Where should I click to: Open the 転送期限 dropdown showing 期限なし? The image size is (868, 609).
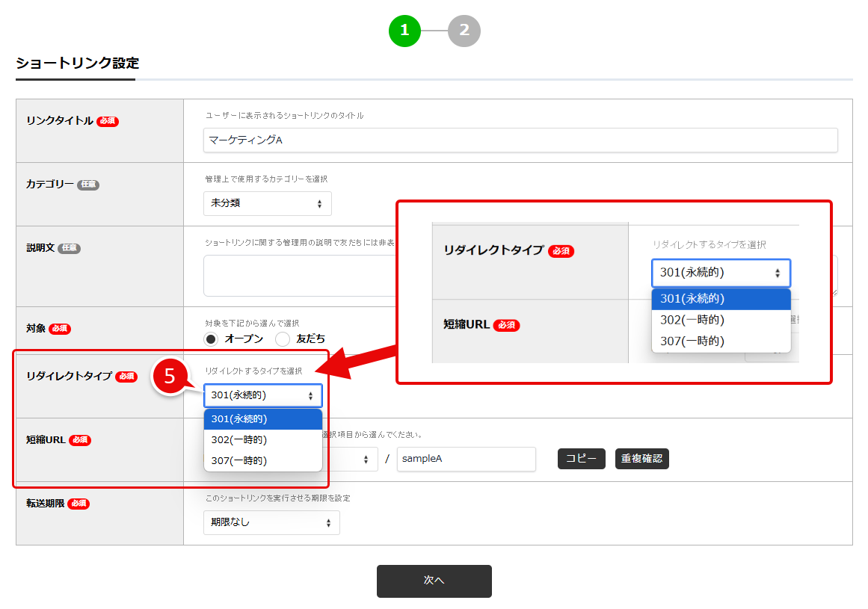tap(271, 522)
